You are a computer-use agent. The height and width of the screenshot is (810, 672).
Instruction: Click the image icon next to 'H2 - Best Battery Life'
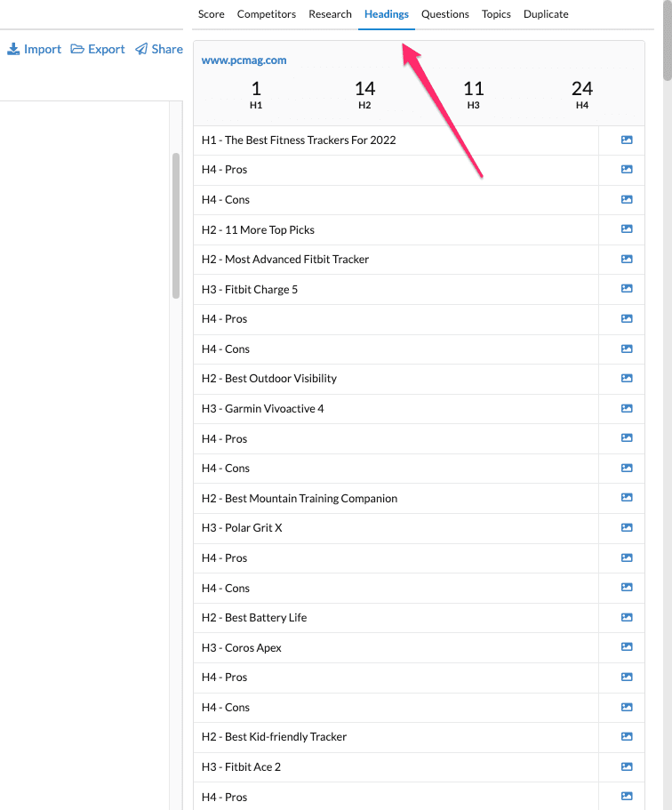tap(626, 617)
